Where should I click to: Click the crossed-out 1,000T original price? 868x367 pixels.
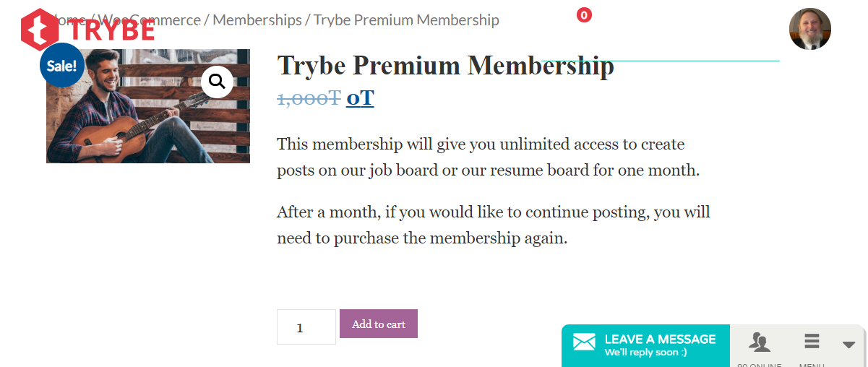(309, 98)
